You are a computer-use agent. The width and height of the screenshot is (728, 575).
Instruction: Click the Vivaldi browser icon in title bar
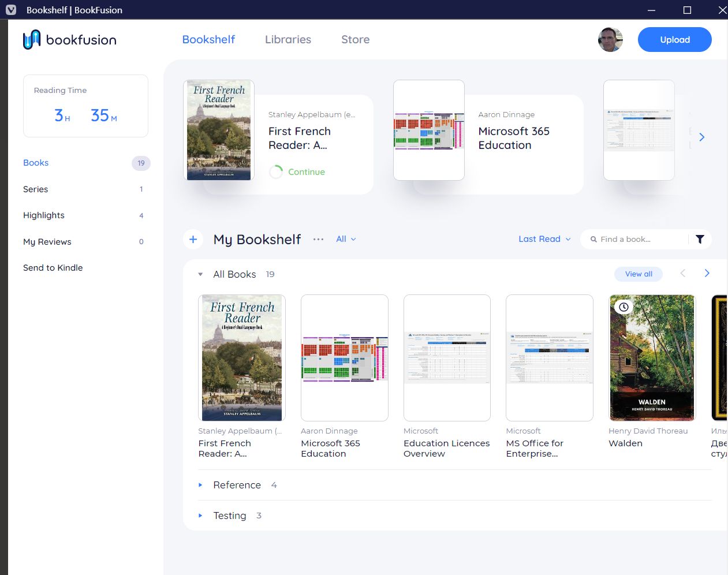coord(11,10)
